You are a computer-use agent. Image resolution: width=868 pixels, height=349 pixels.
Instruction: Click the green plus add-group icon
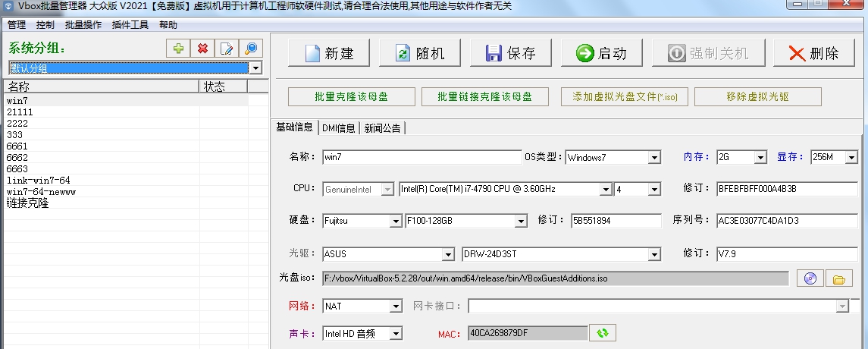pyautogui.click(x=178, y=49)
